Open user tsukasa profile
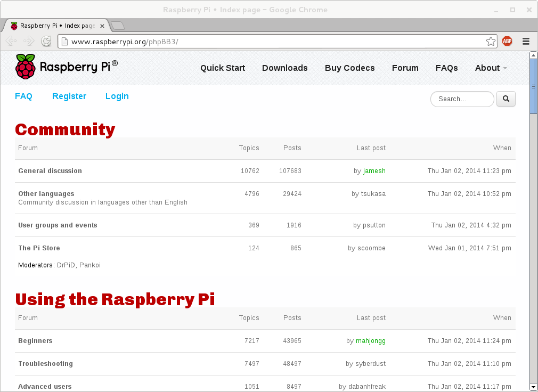This screenshot has height=392, width=538. point(373,194)
